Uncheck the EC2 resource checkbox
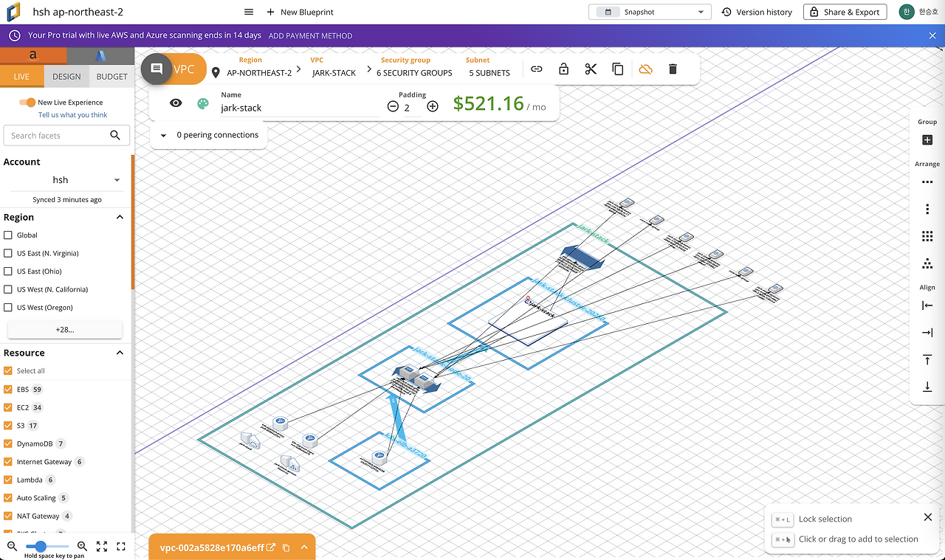The width and height of the screenshot is (945, 560). [8, 407]
